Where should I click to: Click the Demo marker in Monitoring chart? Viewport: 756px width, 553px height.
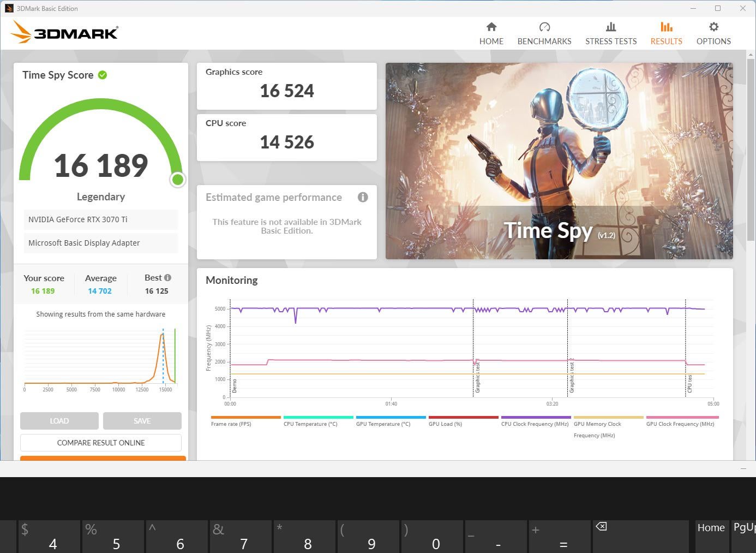[235, 386]
